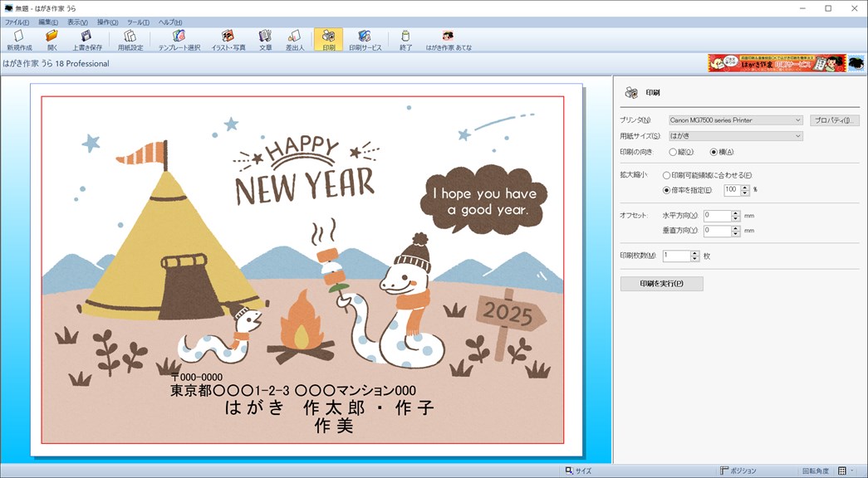
Task: Open the 操作 menu
Action: [x=107, y=22]
